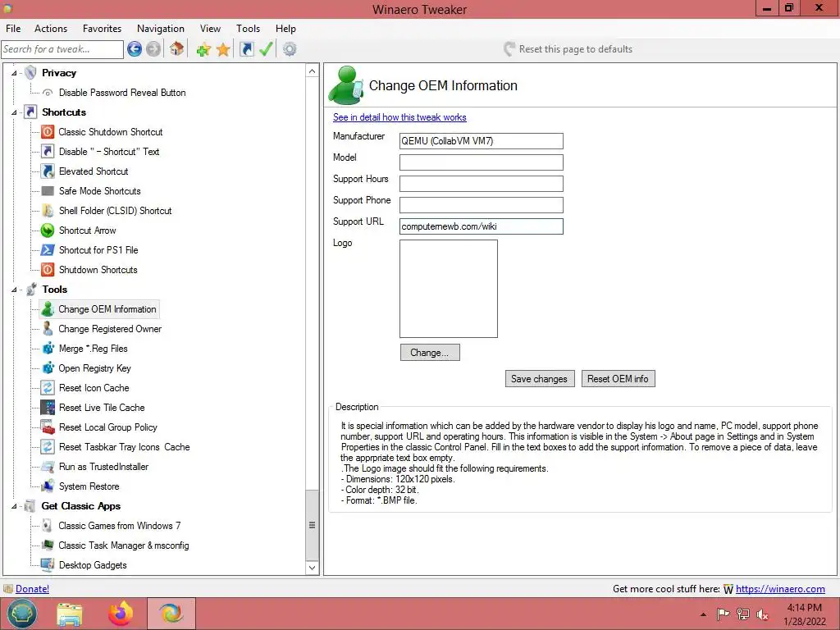Select Safe Mode Shortcuts tree item
Screen dimensions: 840x630
[x=99, y=191]
